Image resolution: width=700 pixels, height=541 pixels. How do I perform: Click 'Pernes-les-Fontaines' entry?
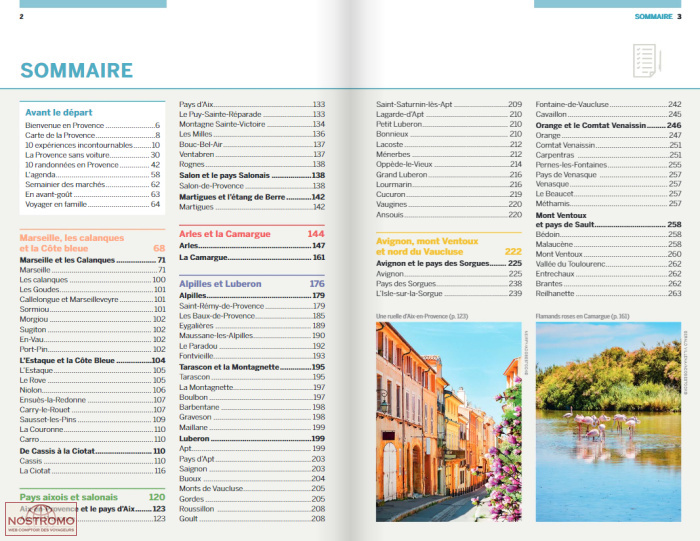[608, 165]
